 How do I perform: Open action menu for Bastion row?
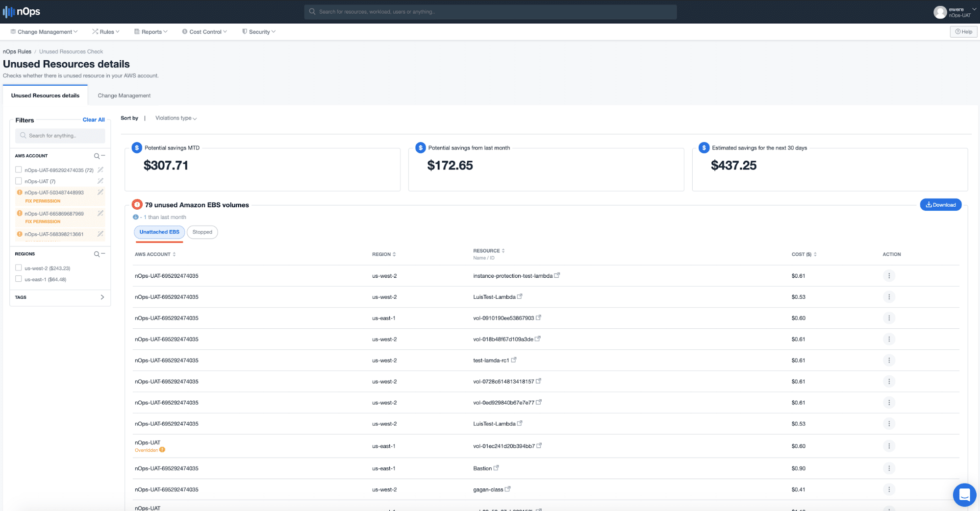[x=889, y=468]
